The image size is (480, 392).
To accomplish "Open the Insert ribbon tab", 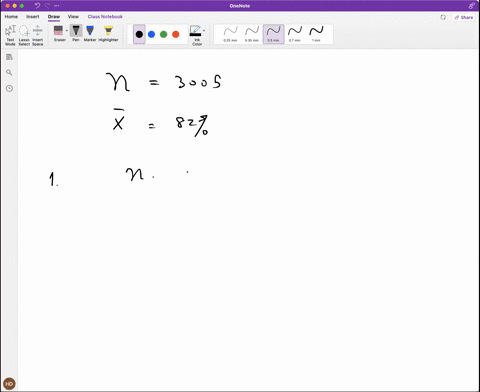I will pyautogui.click(x=33, y=17).
